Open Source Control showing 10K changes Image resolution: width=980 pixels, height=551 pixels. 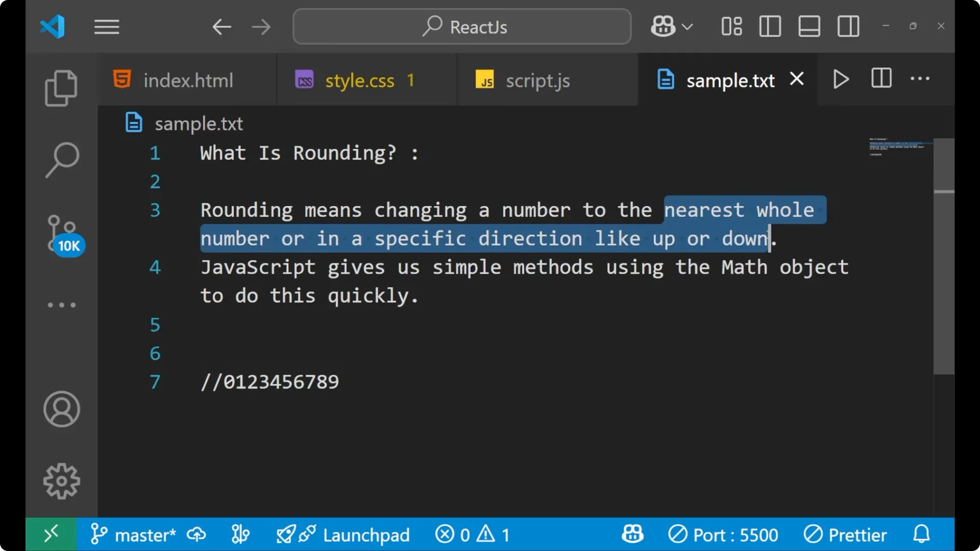(x=61, y=232)
